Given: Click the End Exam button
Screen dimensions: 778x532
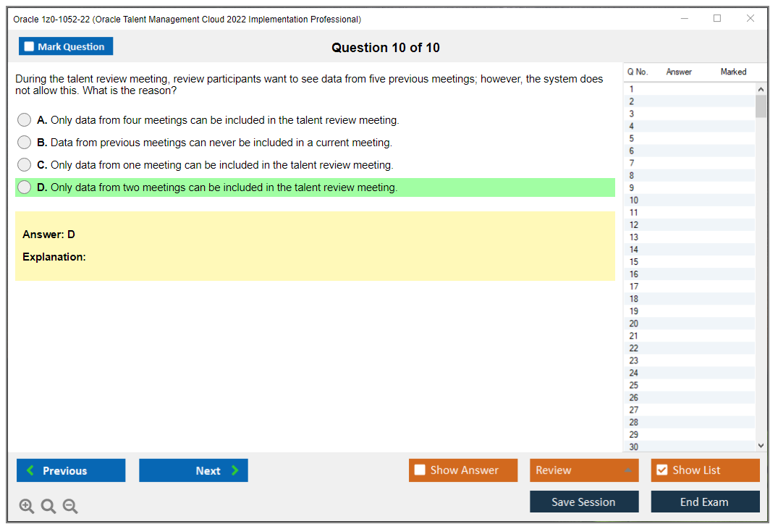Looking at the screenshot, I should pos(705,501).
